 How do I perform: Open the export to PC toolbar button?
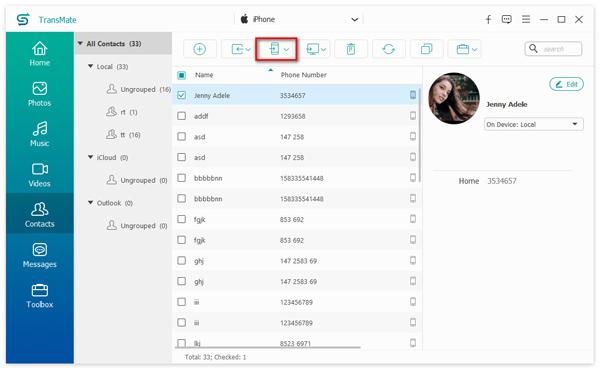point(316,49)
